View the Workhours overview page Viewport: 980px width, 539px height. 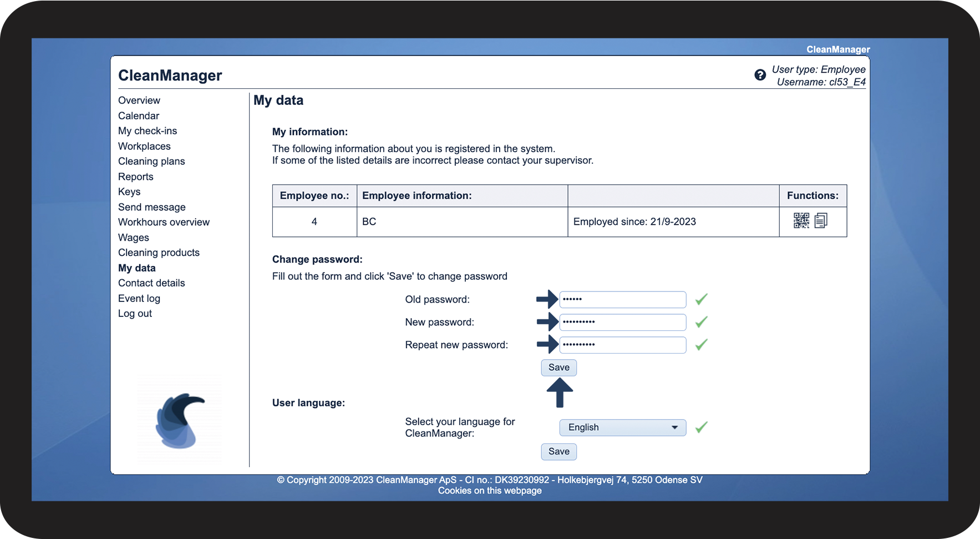point(164,222)
